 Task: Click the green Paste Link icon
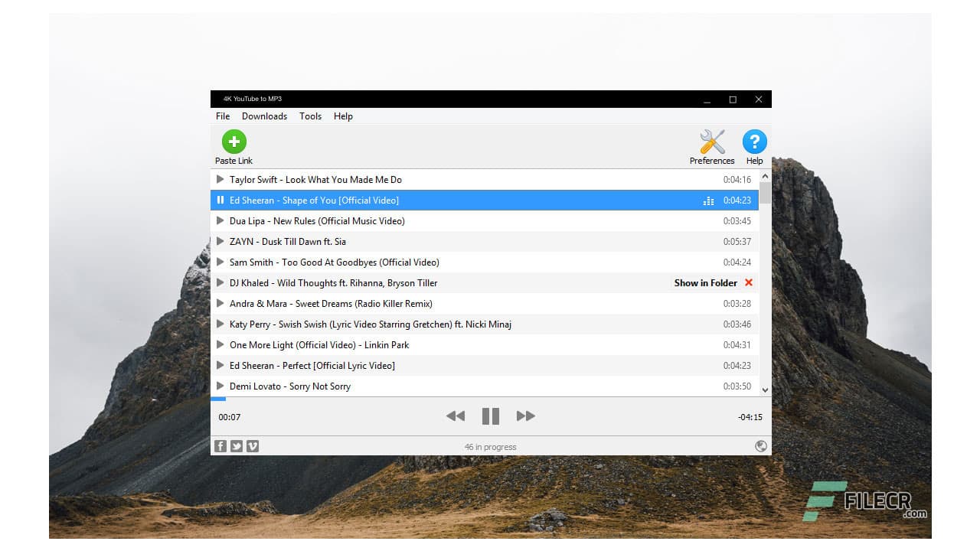point(233,141)
